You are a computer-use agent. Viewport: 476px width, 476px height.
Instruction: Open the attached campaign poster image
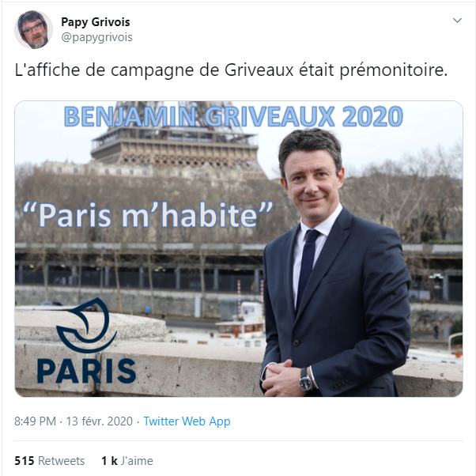click(239, 248)
